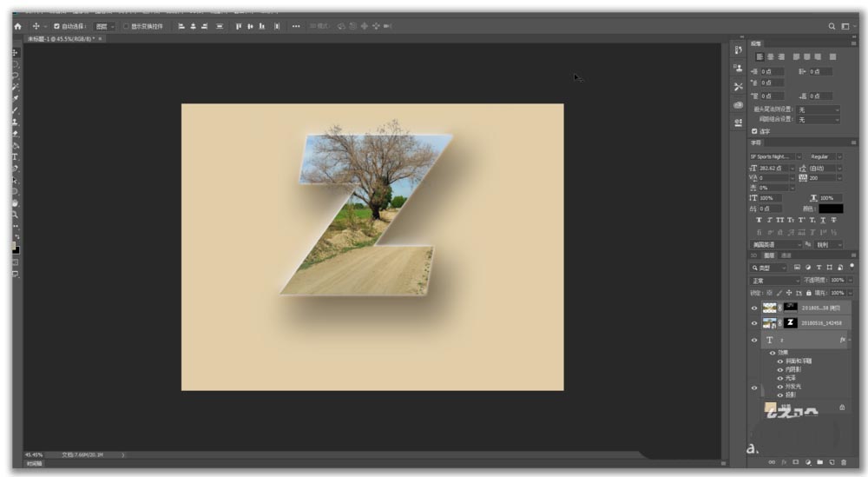
Task: Select the Clone Stamp tool
Action: (16, 122)
